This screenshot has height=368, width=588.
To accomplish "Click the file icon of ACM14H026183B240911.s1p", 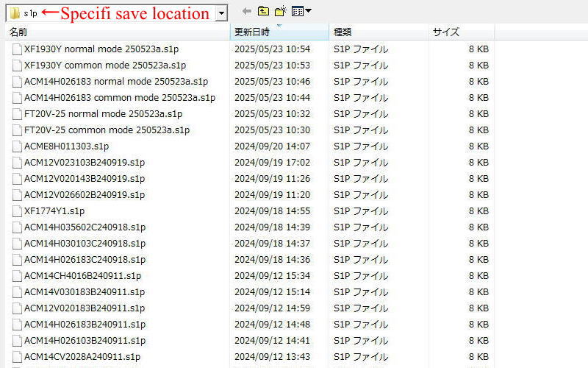I will (17, 325).
